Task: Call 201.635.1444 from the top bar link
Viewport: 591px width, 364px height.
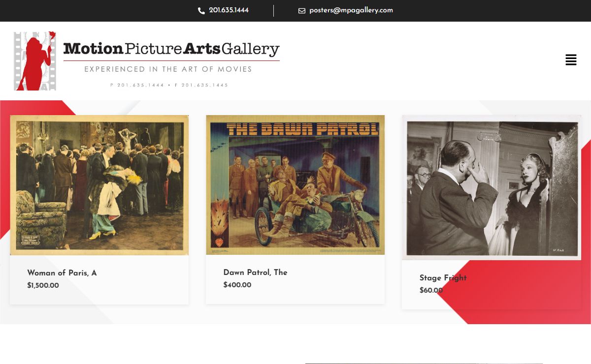Action: coord(229,10)
